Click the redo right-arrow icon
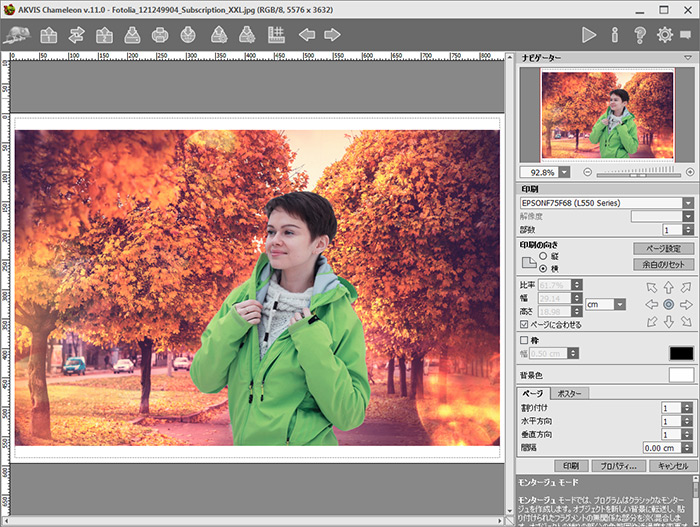 click(332, 35)
